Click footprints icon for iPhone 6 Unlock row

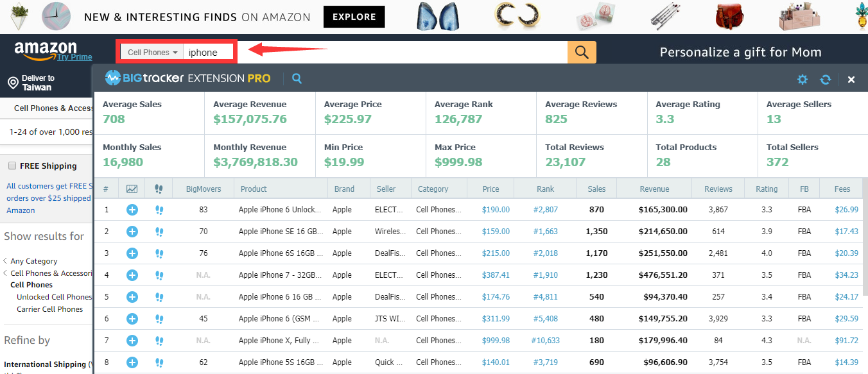pos(159,210)
